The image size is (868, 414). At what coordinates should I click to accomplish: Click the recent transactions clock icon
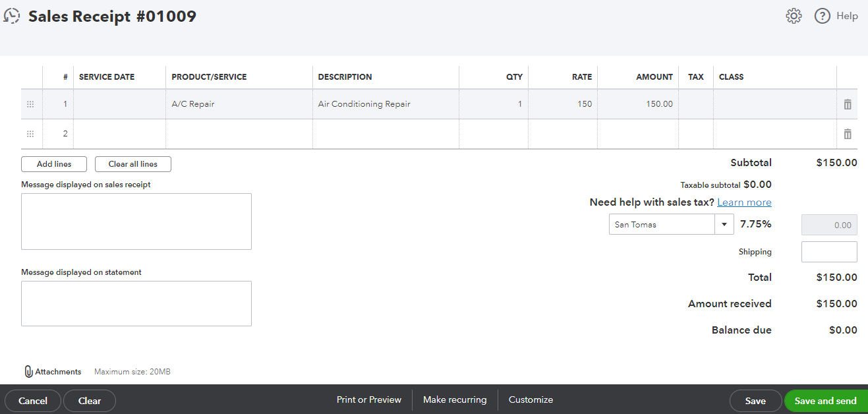[x=12, y=15]
